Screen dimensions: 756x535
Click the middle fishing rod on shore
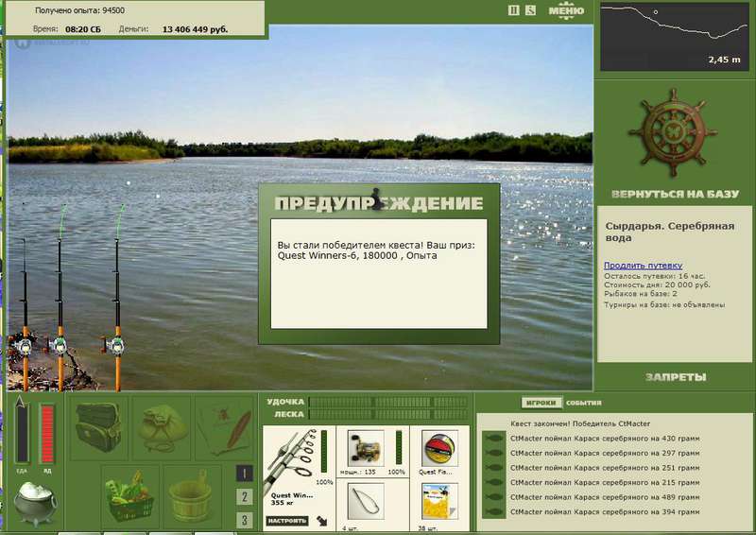pyautogui.click(x=60, y=299)
